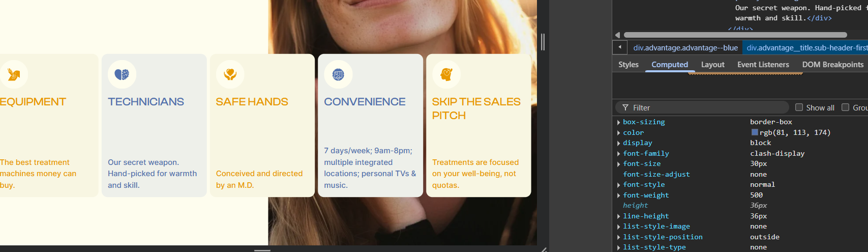Expand the line-height computed property
This screenshot has width=868, height=252.
click(x=618, y=216)
